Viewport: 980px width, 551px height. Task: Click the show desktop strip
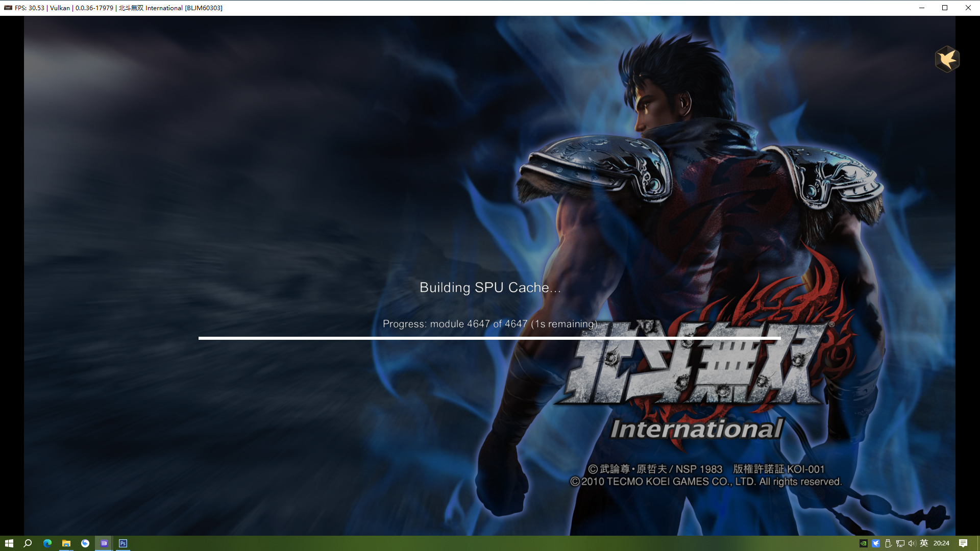point(978,543)
